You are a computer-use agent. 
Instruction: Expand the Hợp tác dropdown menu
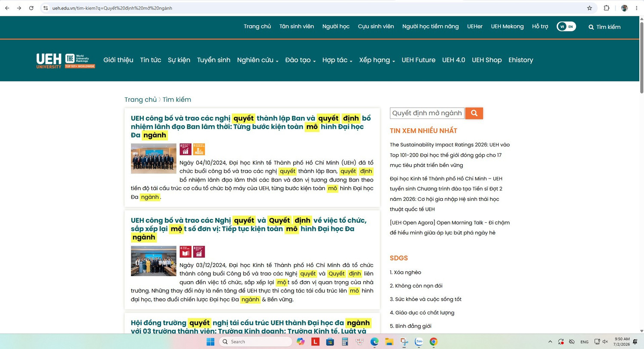point(337,60)
